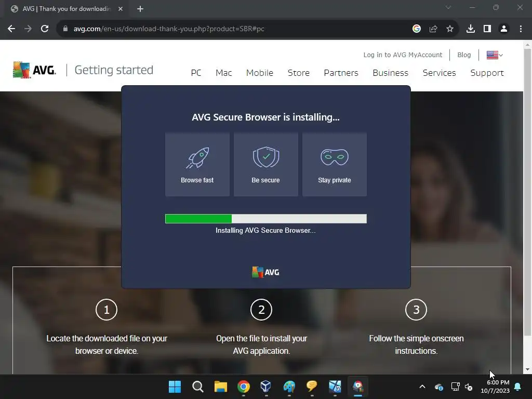
Task: Open the Mac menu
Action: pos(223,73)
